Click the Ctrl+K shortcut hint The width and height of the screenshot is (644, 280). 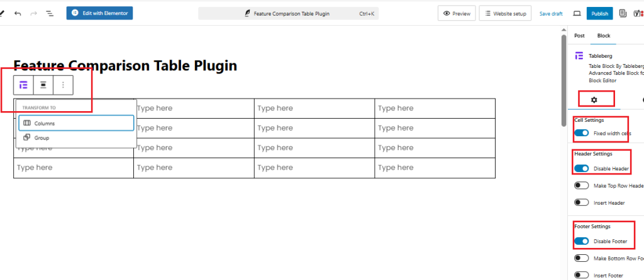point(367,14)
